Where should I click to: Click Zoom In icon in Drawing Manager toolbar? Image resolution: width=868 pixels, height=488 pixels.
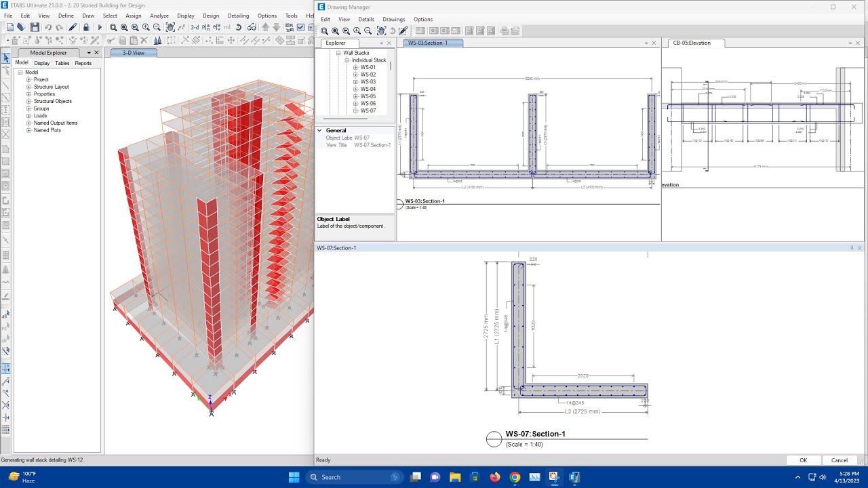coord(357,30)
